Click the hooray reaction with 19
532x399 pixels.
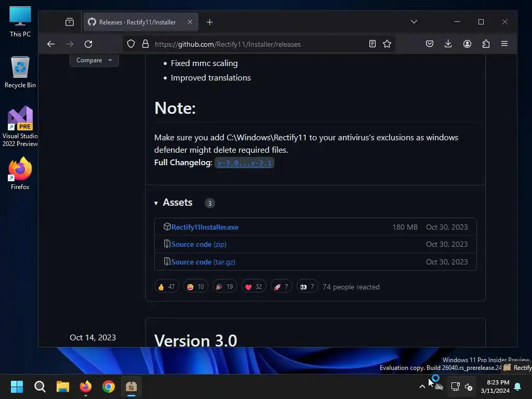[x=224, y=287]
